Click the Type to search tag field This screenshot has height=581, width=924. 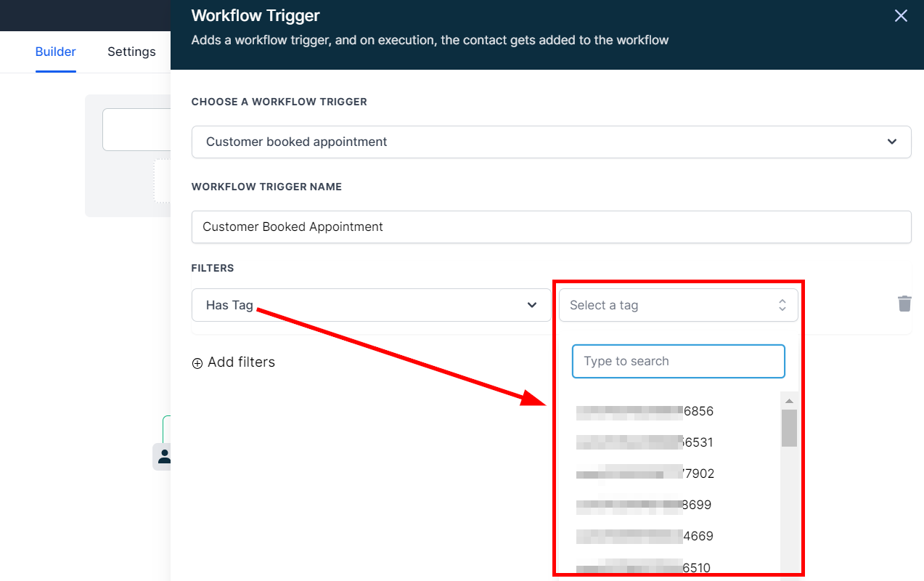point(678,361)
